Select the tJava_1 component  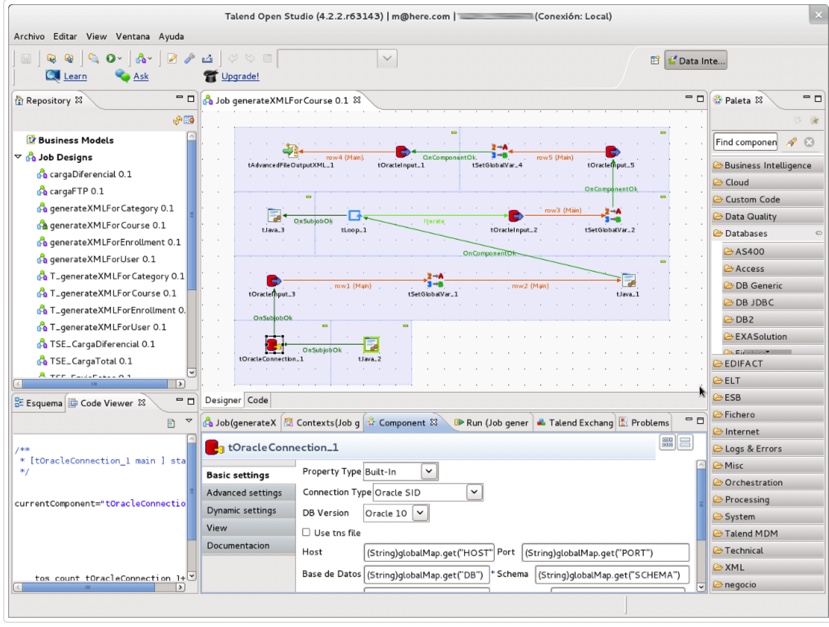[x=628, y=280]
